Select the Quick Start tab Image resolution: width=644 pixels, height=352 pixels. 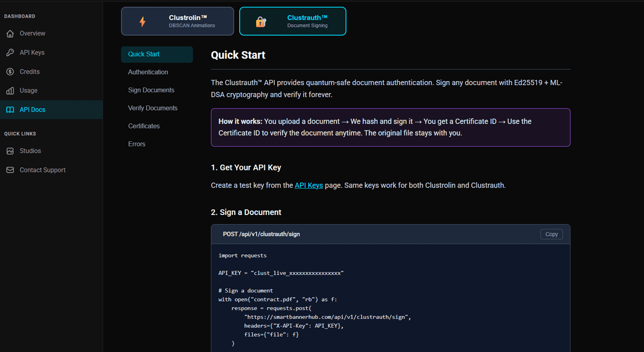click(x=144, y=54)
